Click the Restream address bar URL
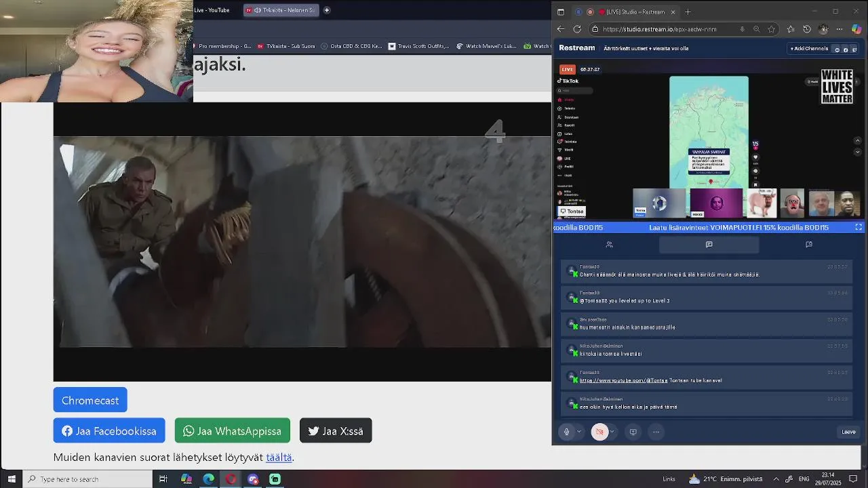The image size is (868, 488). click(x=659, y=29)
